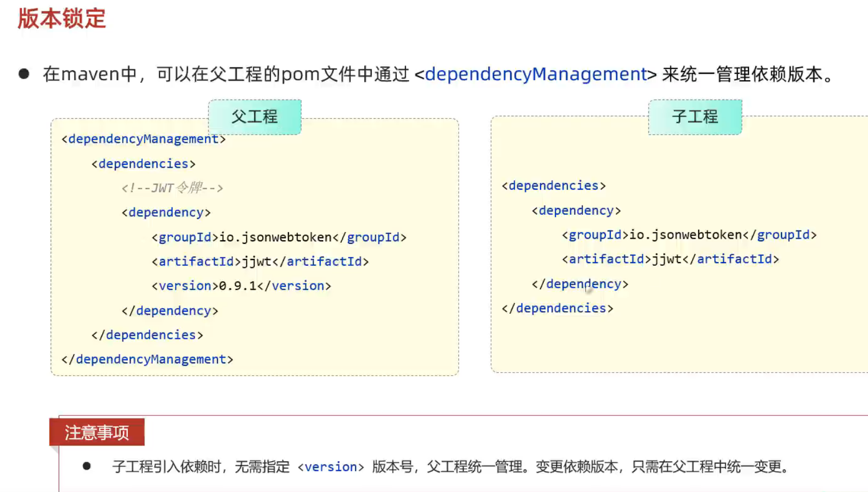Click the groupId line in the child project code

click(689, 235)
